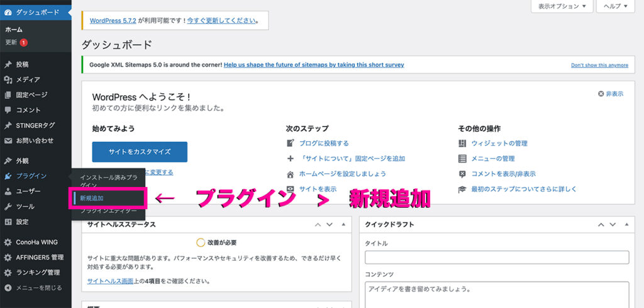The image size is (644, 308).
Task: Click the collapse arrow icon beside メニューを閉じる
Action: point(8,288)
